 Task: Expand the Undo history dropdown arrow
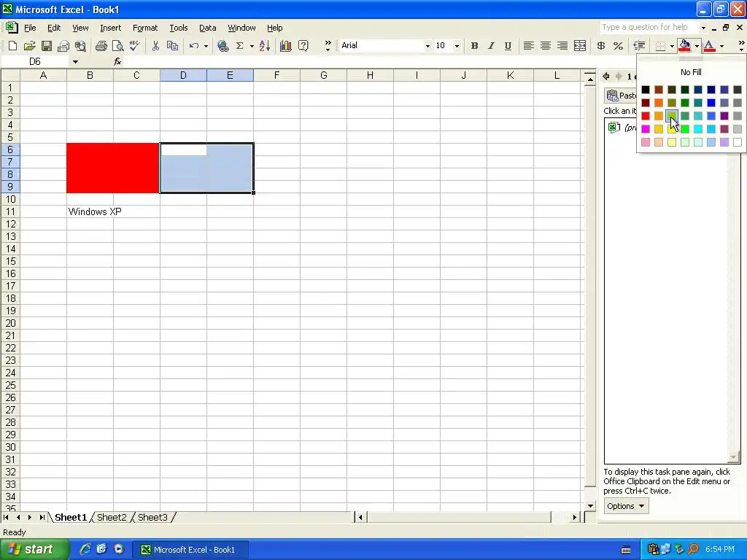(206, 46)
